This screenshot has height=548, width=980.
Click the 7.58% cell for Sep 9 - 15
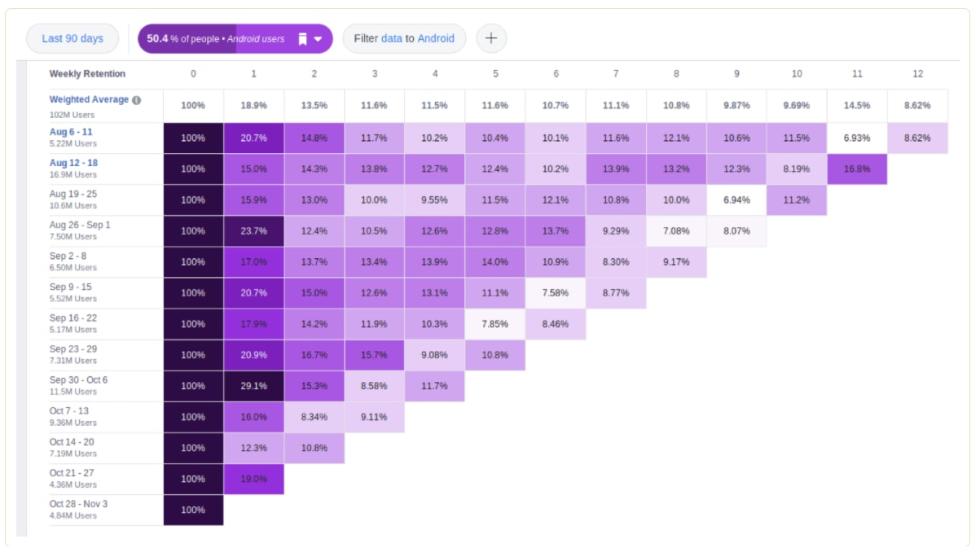pyautogui.click(x=556, y=292)
